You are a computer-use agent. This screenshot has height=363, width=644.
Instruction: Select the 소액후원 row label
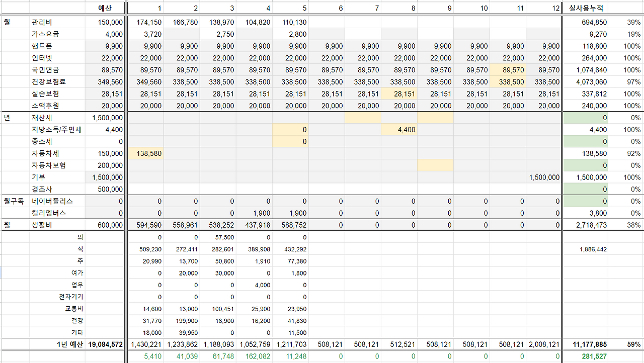pyautogui.click(x=45, y=106)
